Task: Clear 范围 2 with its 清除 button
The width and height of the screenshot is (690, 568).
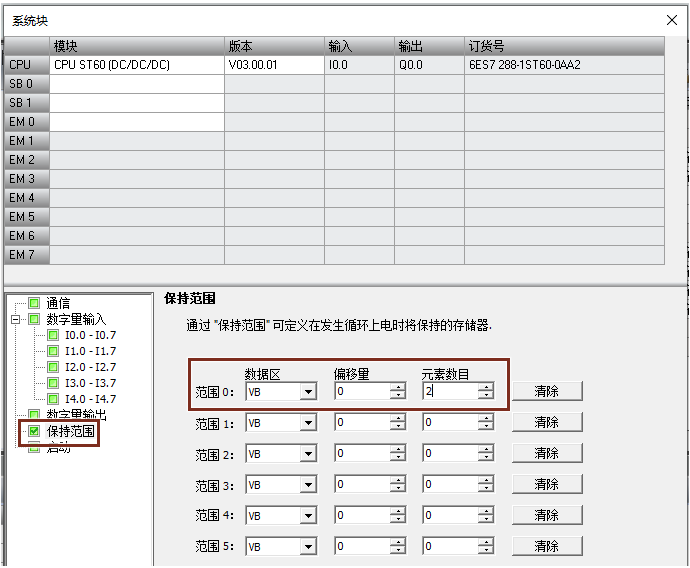Action: [547, 453]
